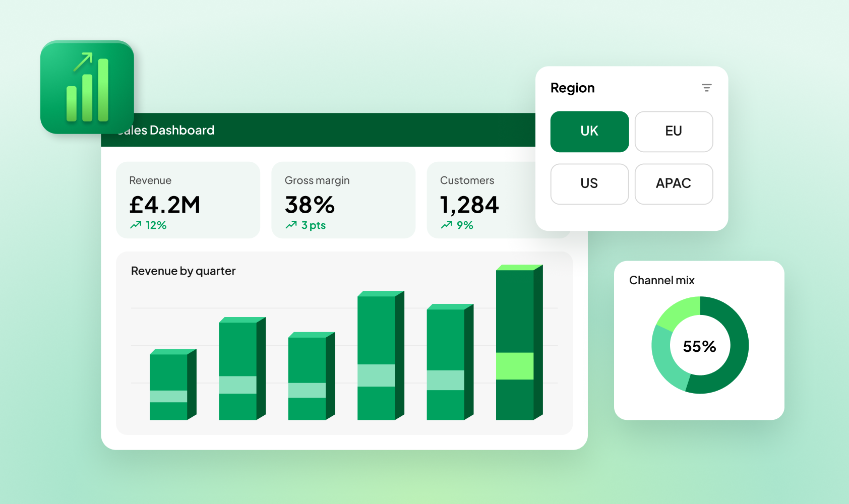The image size is (849, 504).
Task: Open the filter icon in Region panel
Action: (x=707, y=88)
